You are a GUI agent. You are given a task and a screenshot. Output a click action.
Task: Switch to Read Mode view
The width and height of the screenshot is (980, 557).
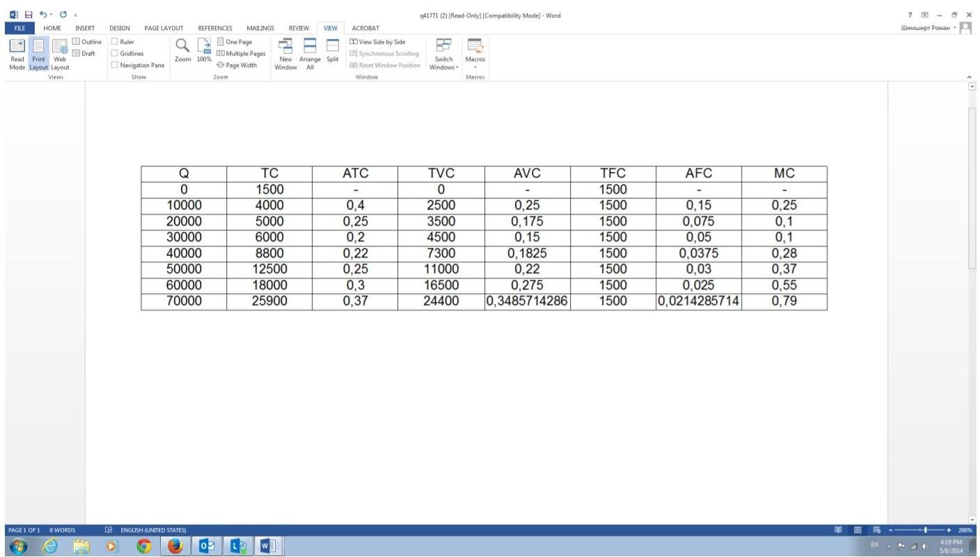17,52
